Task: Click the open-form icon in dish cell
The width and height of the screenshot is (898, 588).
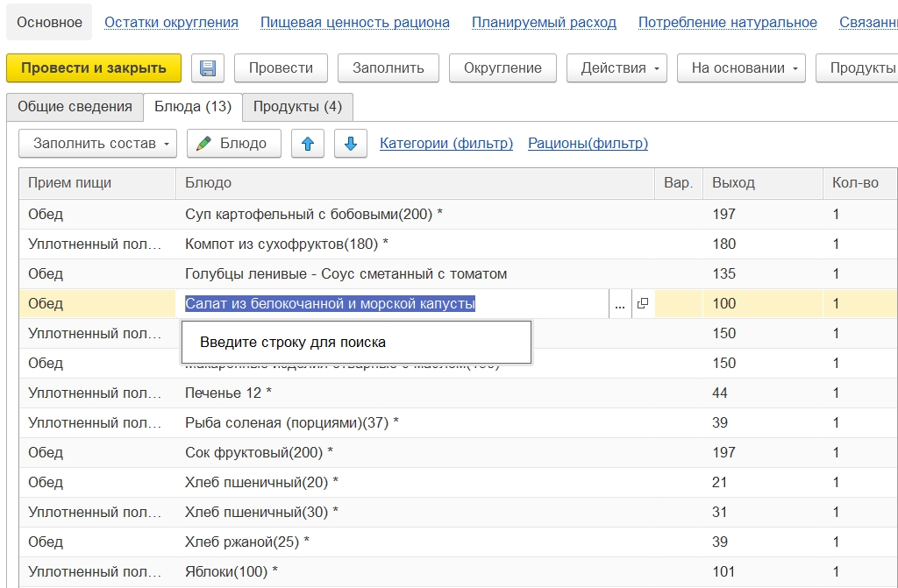Action: [x=642, y=304]
